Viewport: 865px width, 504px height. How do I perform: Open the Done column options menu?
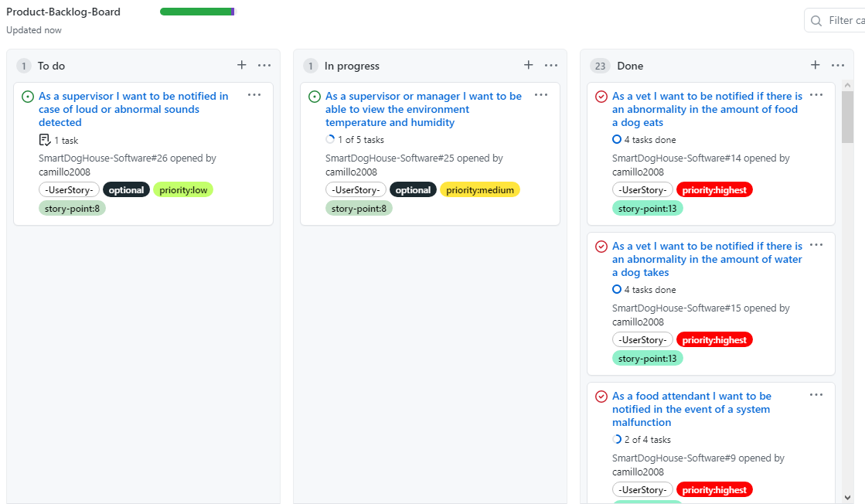(838, 66)
